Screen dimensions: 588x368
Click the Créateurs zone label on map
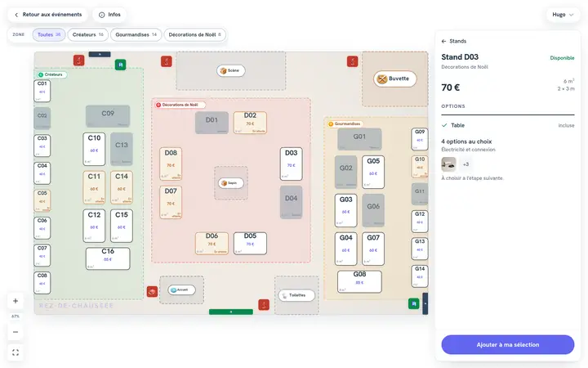(x=51, y=74)
